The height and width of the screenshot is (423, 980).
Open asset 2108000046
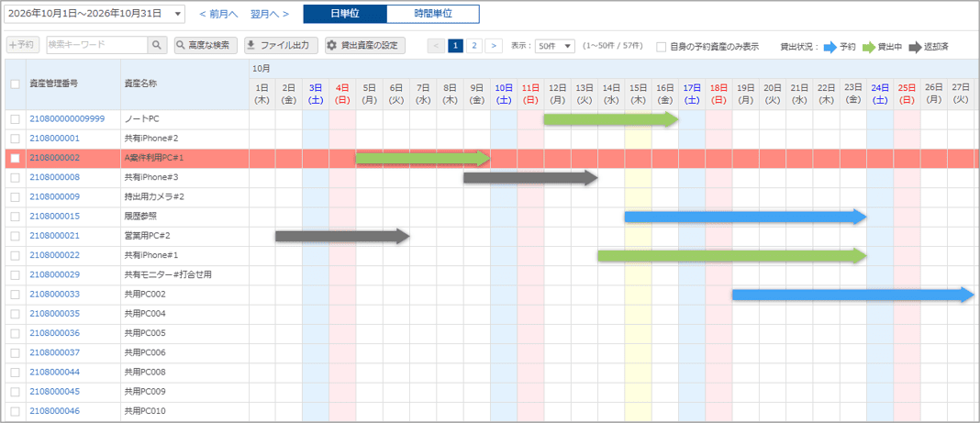point(54,411)
